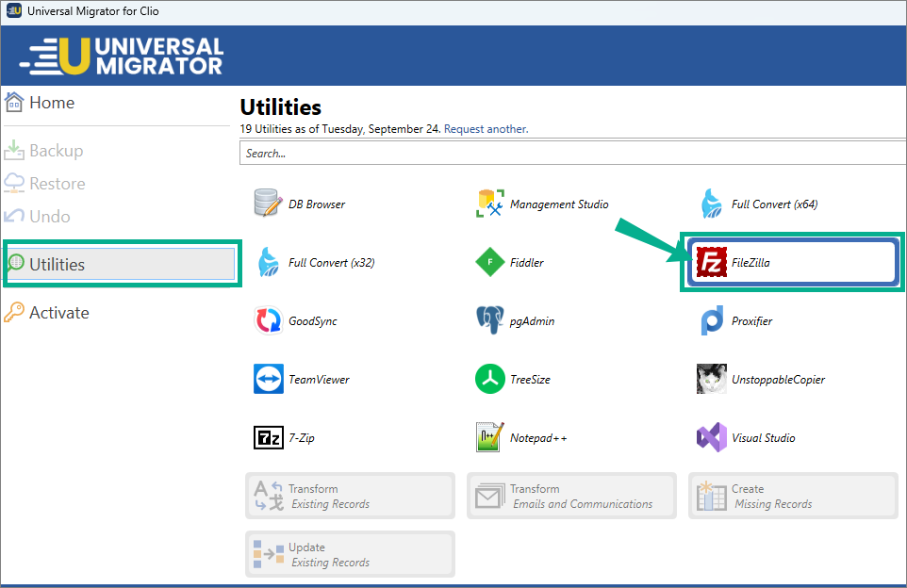This screenshot has height=588, width=907.
Task: Click the Universal Migrator header logo
Action: 122,57
